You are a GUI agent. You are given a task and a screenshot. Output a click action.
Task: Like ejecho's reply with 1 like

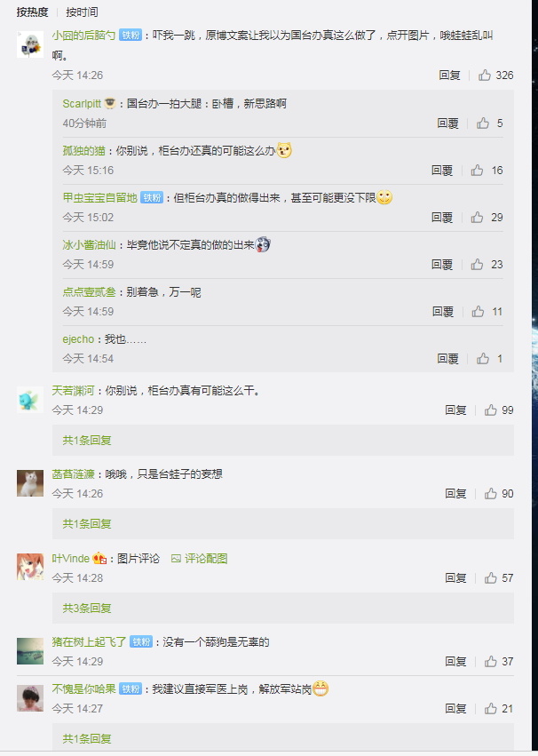[483, 359]
